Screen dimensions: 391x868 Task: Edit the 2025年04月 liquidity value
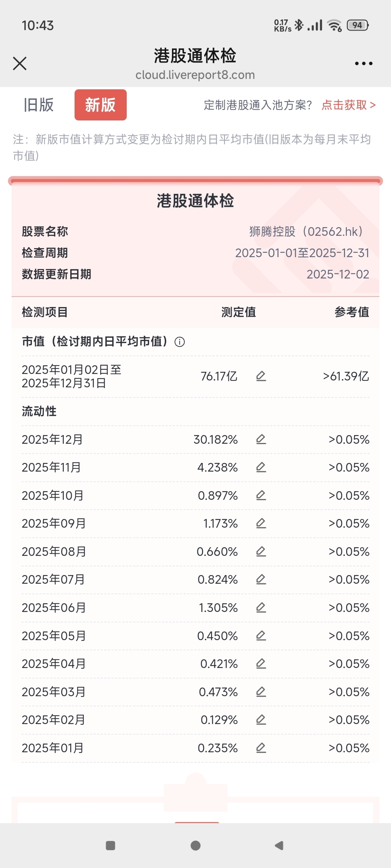tap(261, 664)
